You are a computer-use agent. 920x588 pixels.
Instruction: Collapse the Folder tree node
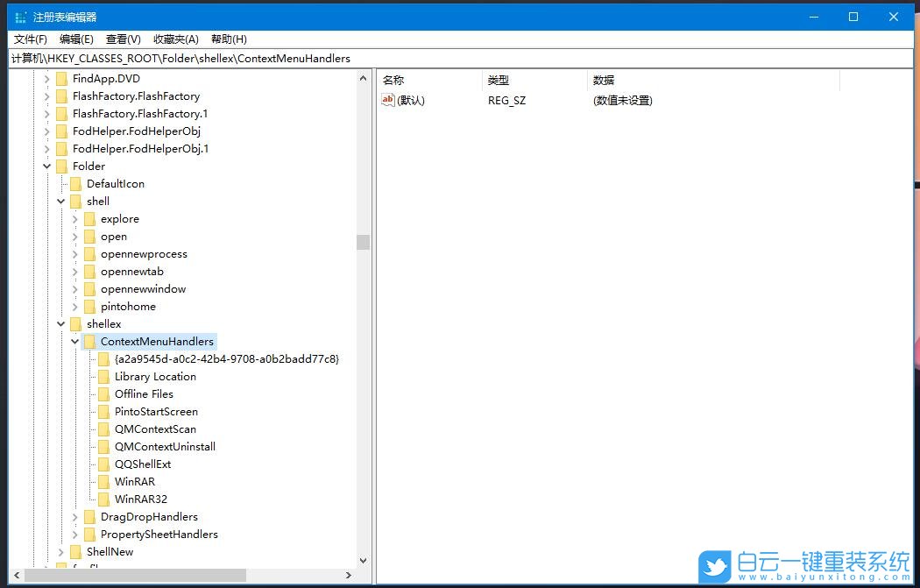pos(46,166)
